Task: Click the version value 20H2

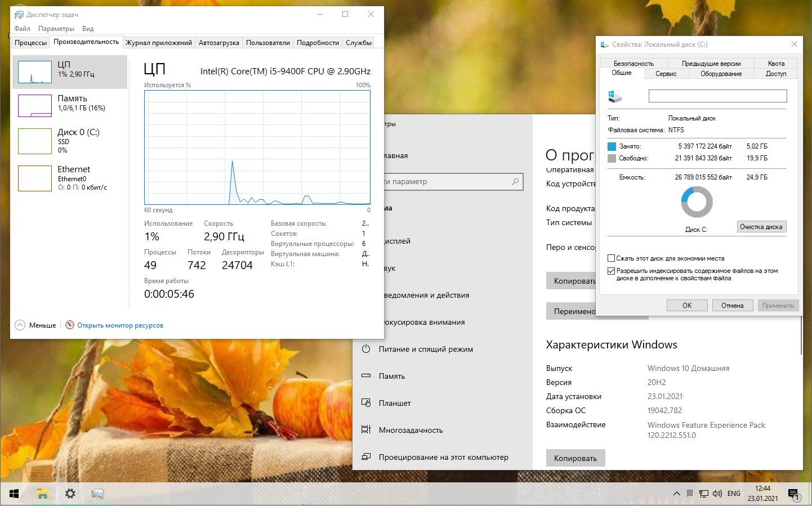Action: (x=657, y=382)
